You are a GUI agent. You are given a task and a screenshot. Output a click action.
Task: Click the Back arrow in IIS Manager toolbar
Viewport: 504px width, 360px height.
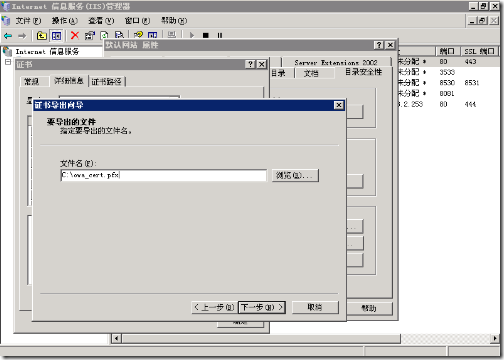8,35
